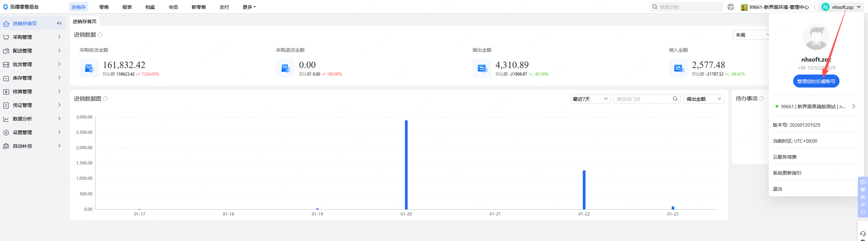The height and width of the screenshot is (241, 868).
Task: Open the 更多 top menu
Action: coord(249,7)
